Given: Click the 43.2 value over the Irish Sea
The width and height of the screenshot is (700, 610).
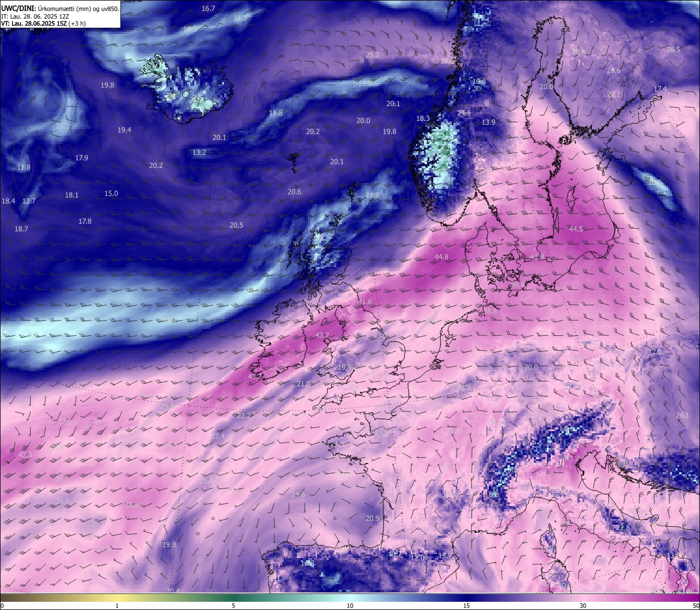Looking at the screenshot, I should [323, 335].
